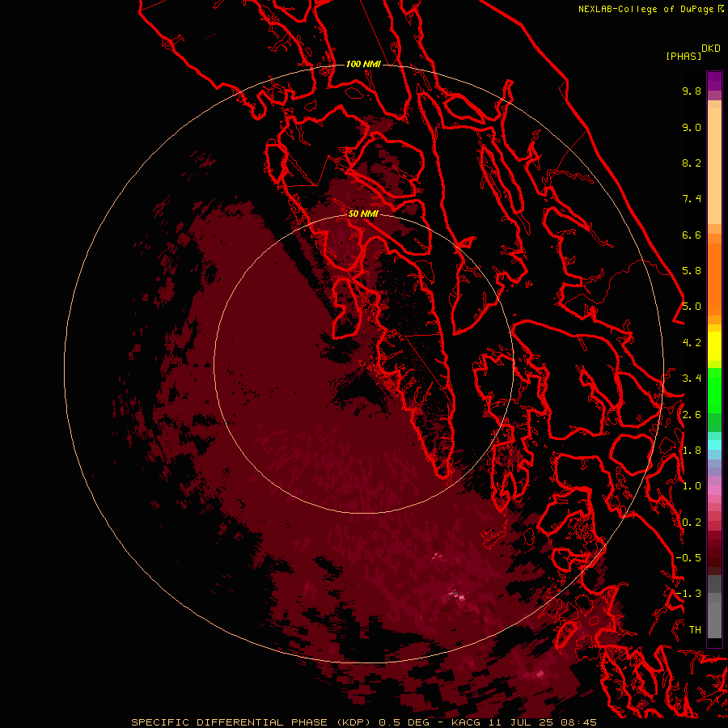
Task: Click the 9.0 scale value
Action: point(692,127)
